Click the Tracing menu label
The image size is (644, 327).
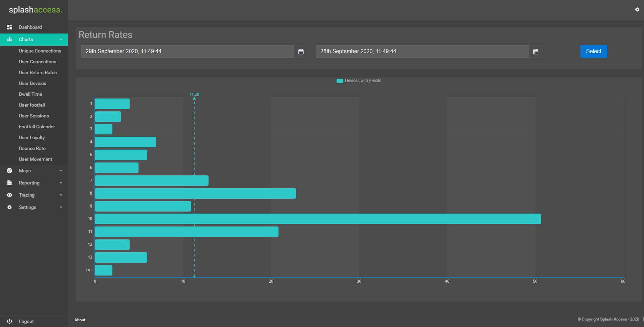click(x=27, y=195)
